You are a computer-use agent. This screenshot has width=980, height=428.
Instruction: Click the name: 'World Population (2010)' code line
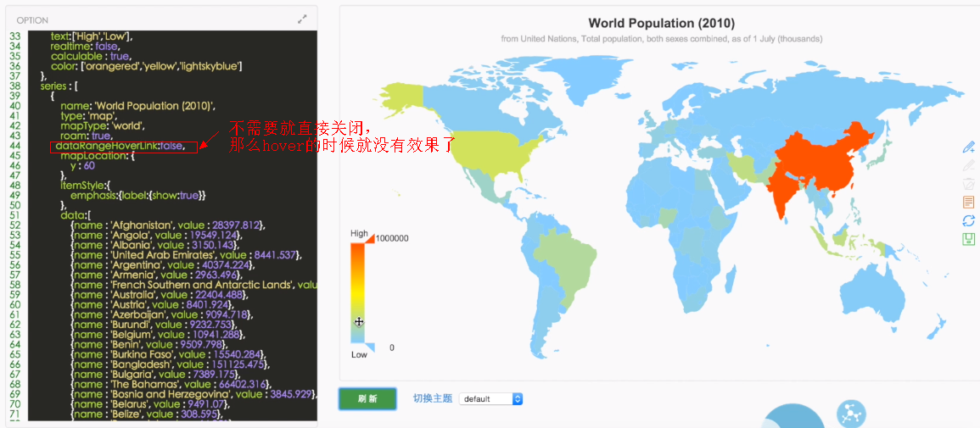point(138,106)
